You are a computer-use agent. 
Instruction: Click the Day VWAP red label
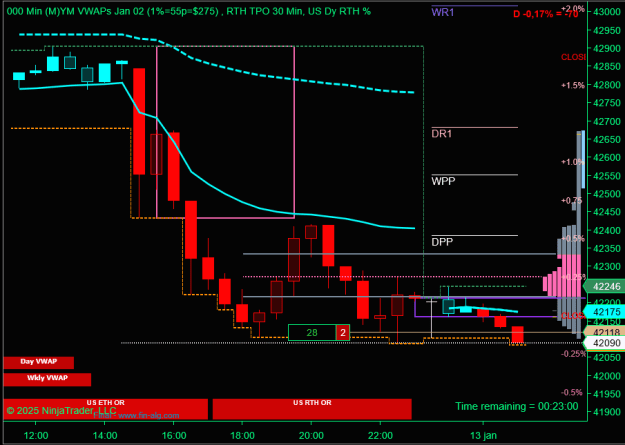pyautogui.click(x=39, y=362)
